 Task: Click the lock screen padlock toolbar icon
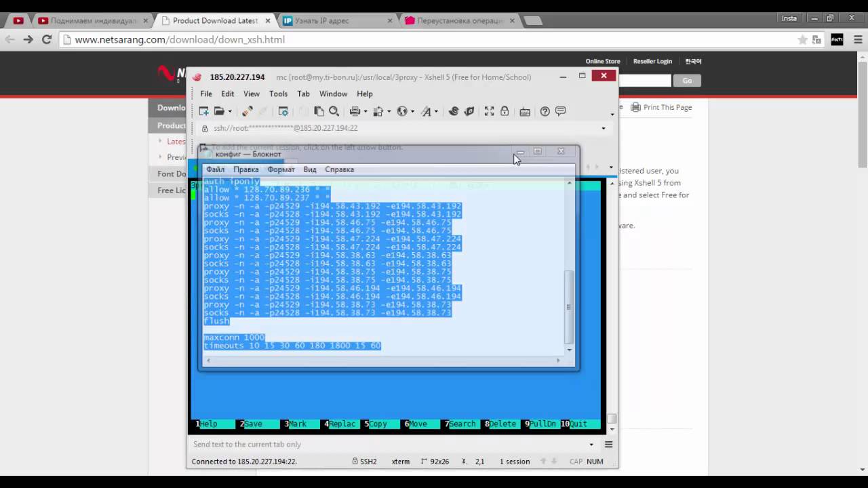pyautogui.click(x=505, y=111)
